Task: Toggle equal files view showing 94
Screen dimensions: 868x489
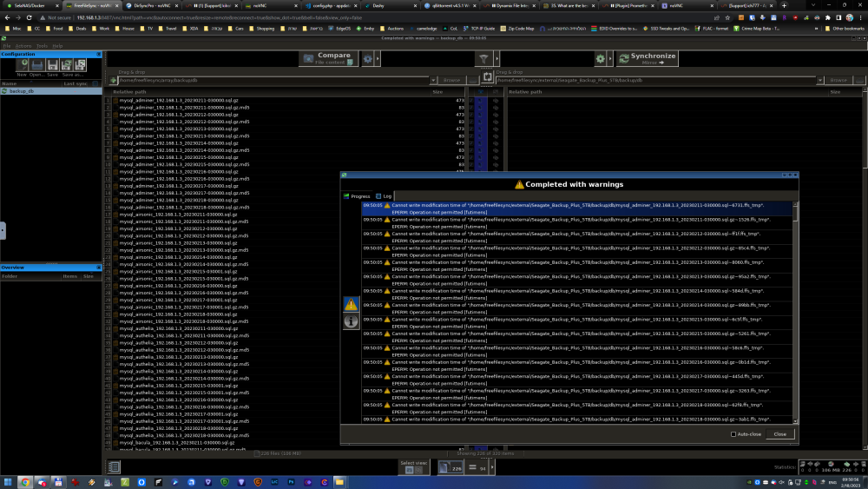Action: tap(477, 467)
